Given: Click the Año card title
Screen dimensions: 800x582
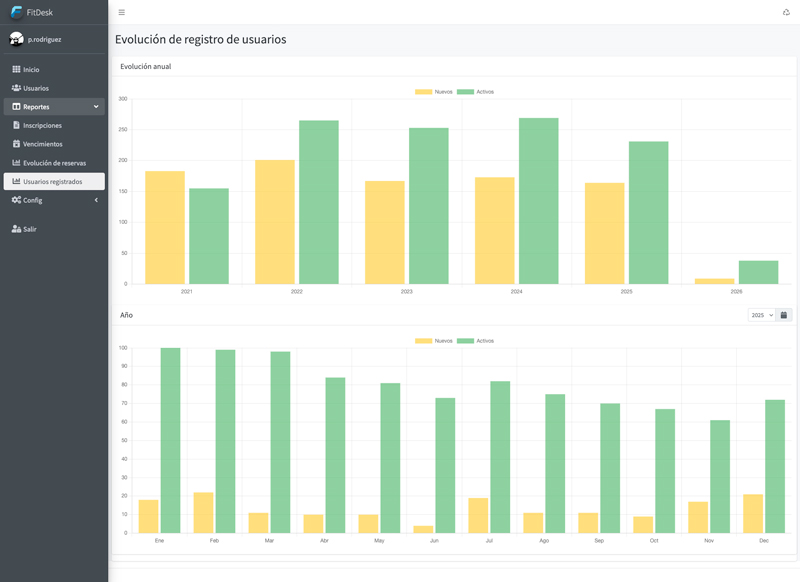Looking at the screenshot, I should tap(127, 315).
